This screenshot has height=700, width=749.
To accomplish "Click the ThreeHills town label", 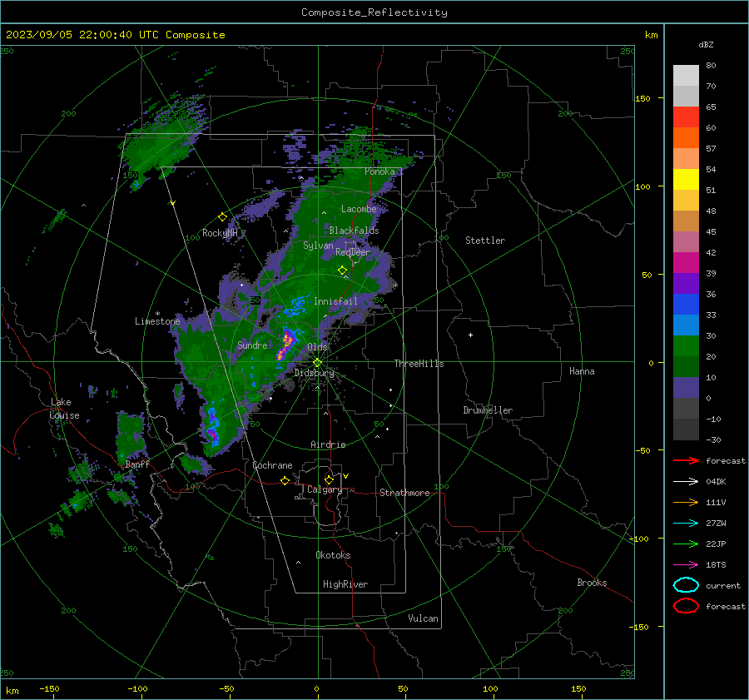I will [419, 364].
